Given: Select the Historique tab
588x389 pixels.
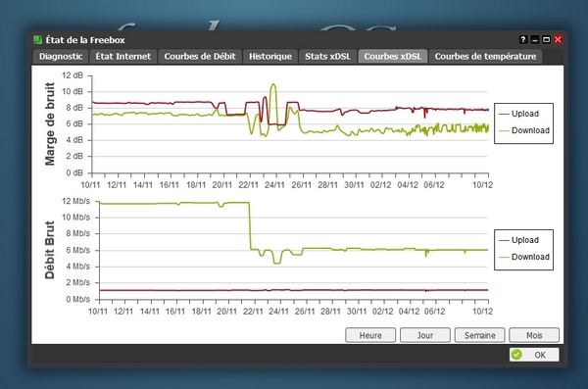Looking at the screenshot, I should point(270,56).
